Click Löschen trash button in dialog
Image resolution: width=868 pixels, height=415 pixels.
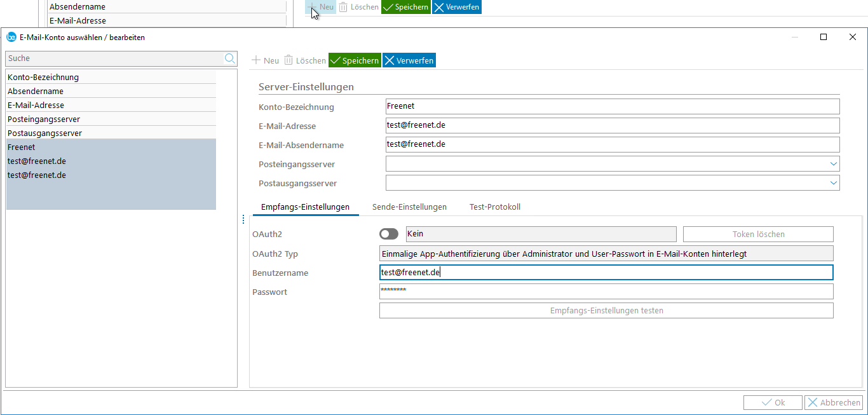tap(305, 60)
